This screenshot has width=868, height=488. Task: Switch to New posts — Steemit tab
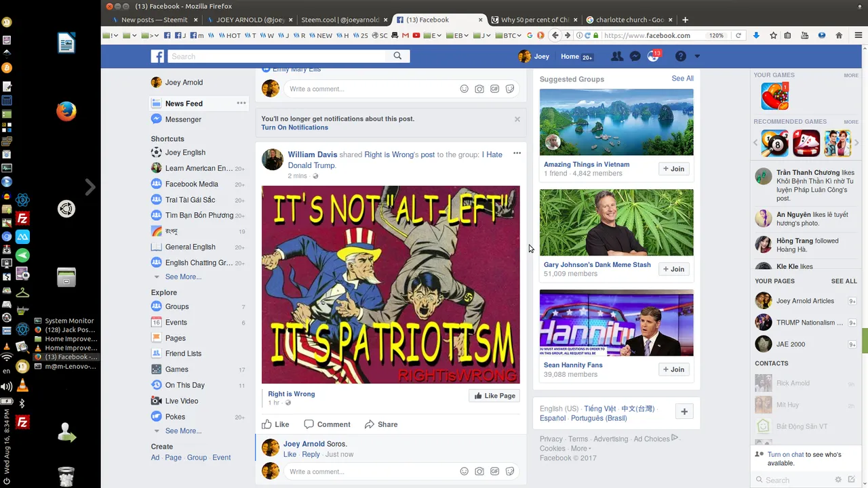(154, 20)
